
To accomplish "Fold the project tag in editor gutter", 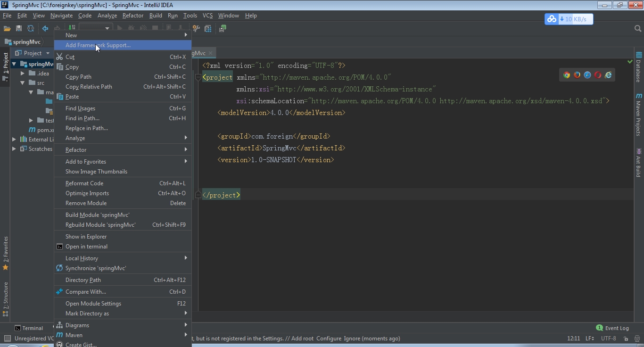I will coord(198,77).
